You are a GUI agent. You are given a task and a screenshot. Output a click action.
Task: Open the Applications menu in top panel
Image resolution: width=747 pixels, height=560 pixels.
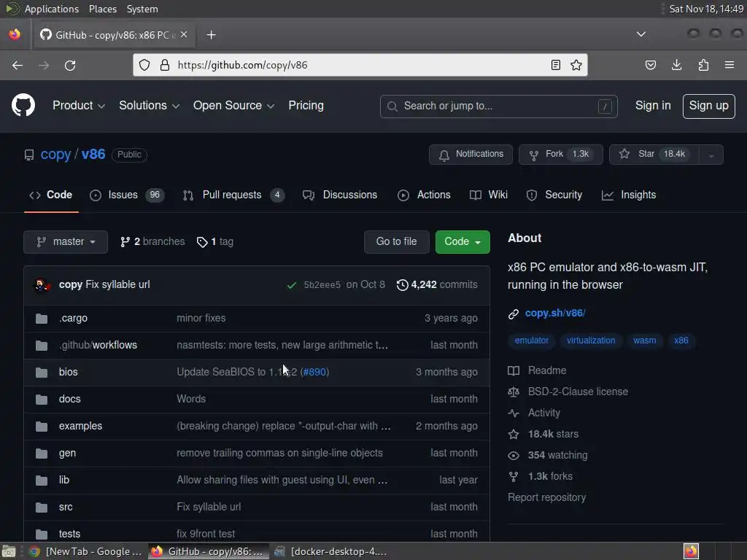tap(52, 9)
